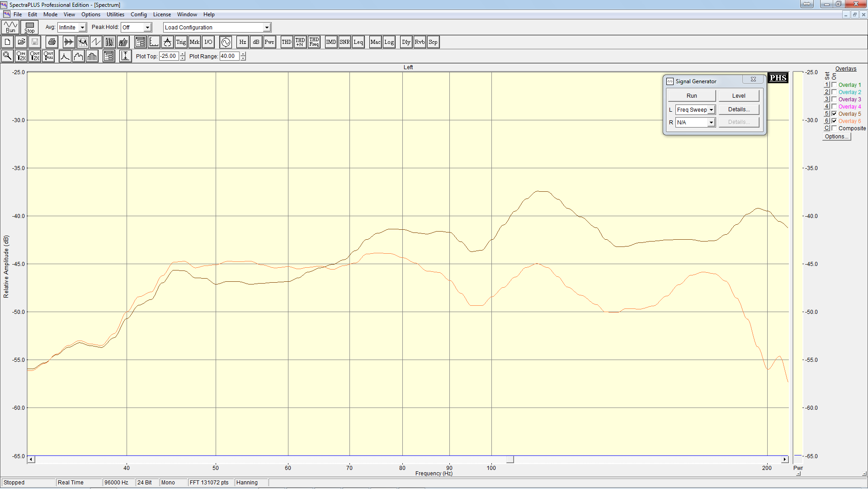This screenshot has height=493, width=868.
Task: Click the Zoom Out Full icon
Action: [x=48, y=56]
